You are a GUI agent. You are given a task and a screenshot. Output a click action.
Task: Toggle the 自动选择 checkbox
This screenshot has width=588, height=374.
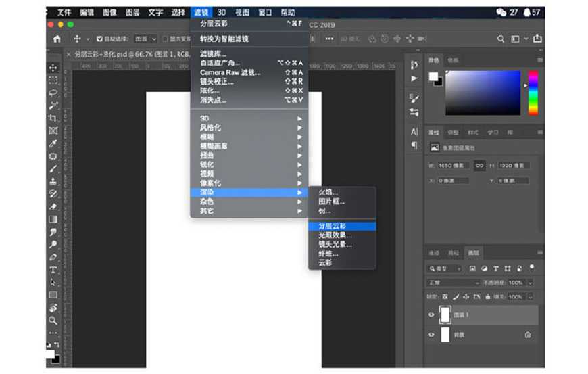point(100,39)
